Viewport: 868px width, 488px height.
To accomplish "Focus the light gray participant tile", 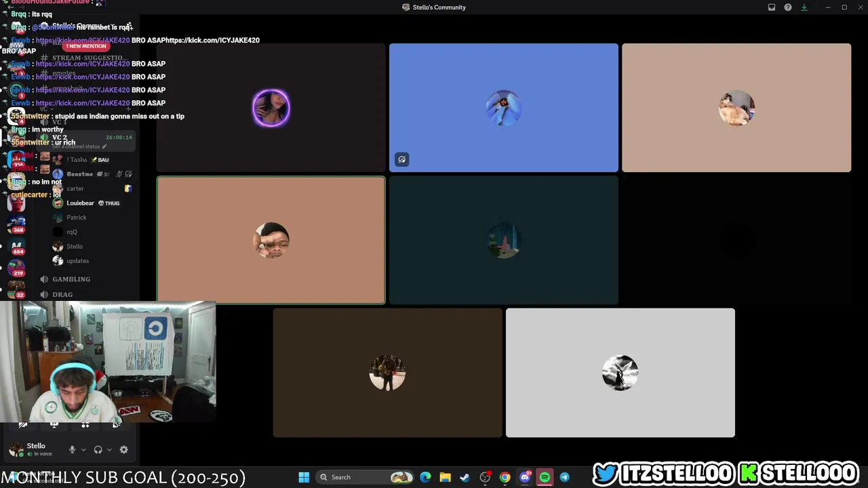I will (620, 373).
